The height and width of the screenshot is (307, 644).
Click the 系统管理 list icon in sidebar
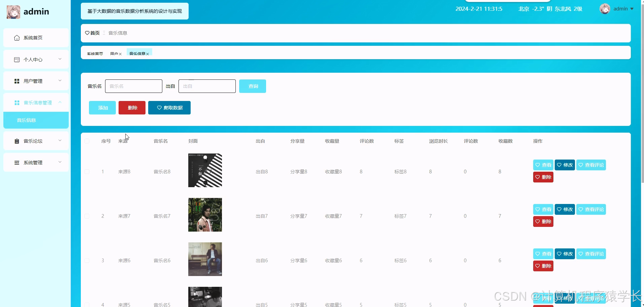click(x=17, y=163)
